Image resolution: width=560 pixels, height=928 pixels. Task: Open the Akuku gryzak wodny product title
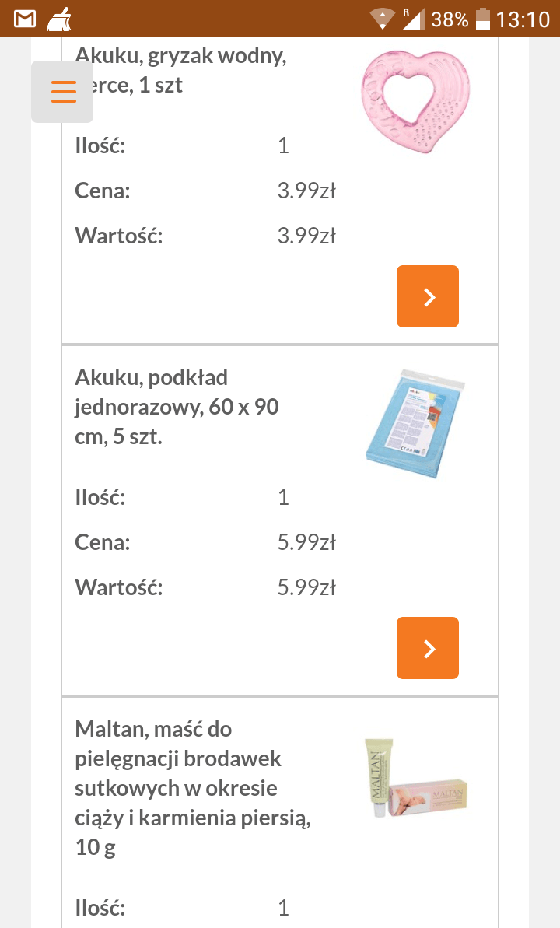(180, 70)
